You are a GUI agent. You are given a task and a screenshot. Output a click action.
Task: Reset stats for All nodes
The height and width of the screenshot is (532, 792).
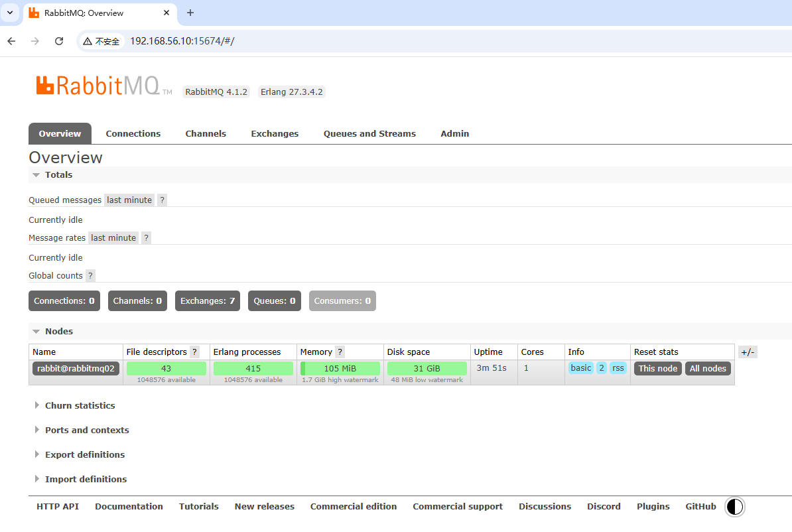(x=708, y=369)
